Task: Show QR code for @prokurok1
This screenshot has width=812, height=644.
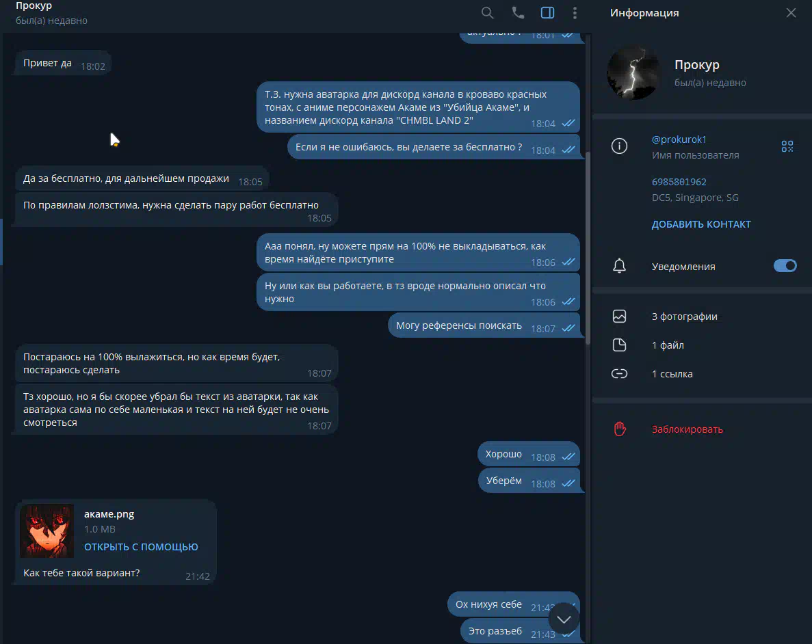Action: coord(787,146)
